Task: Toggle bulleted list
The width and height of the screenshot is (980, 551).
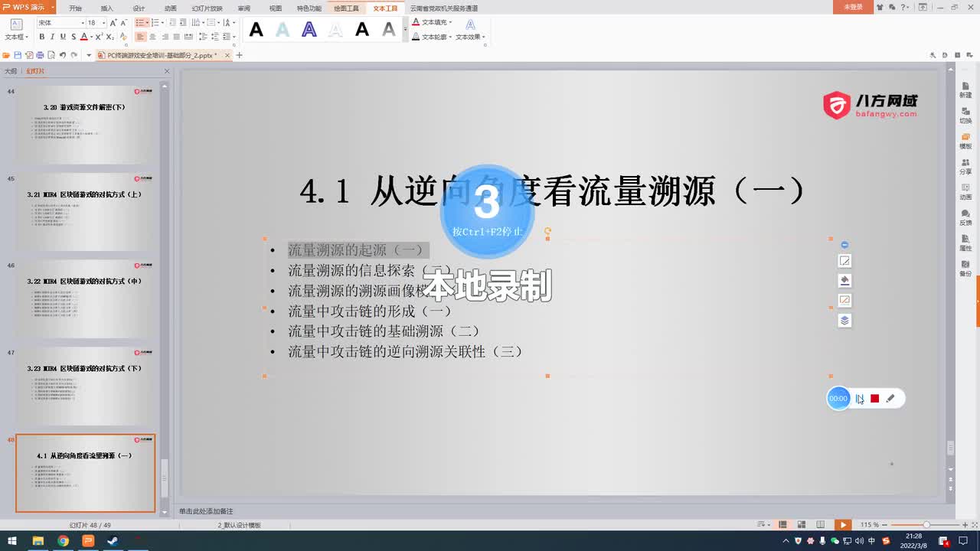Action: pos(140,23)
